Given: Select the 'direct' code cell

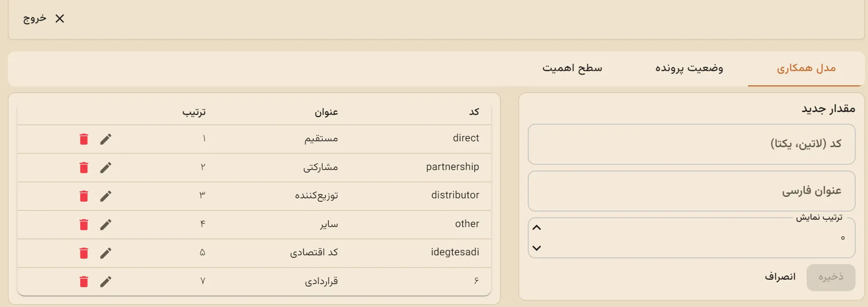Looking at the screenshot, I should (x=466, y=138).
